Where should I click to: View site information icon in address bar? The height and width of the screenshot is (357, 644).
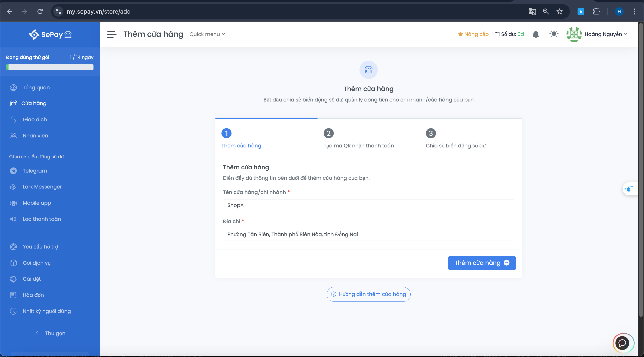click(58, 11)
